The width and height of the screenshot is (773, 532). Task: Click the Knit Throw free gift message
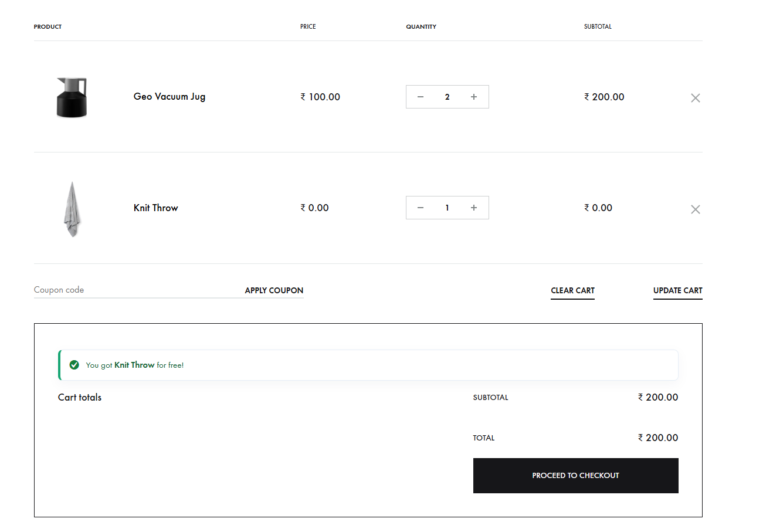[136, 364]
